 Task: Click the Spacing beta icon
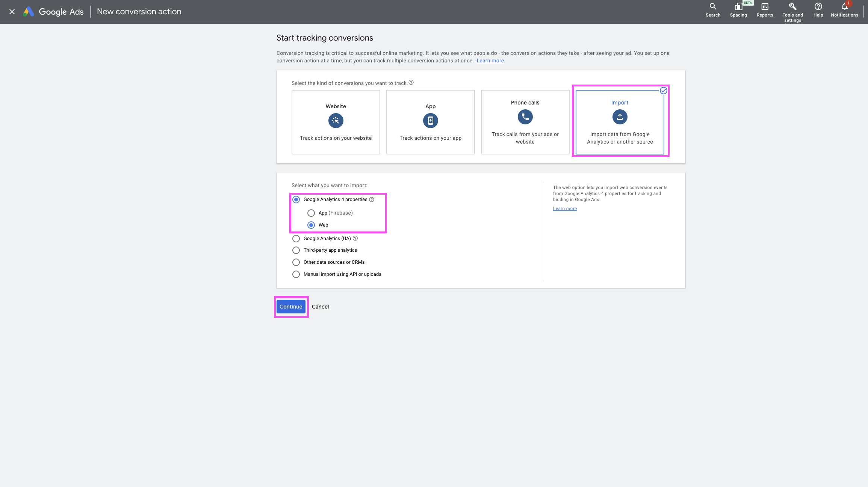coord(738,7)
